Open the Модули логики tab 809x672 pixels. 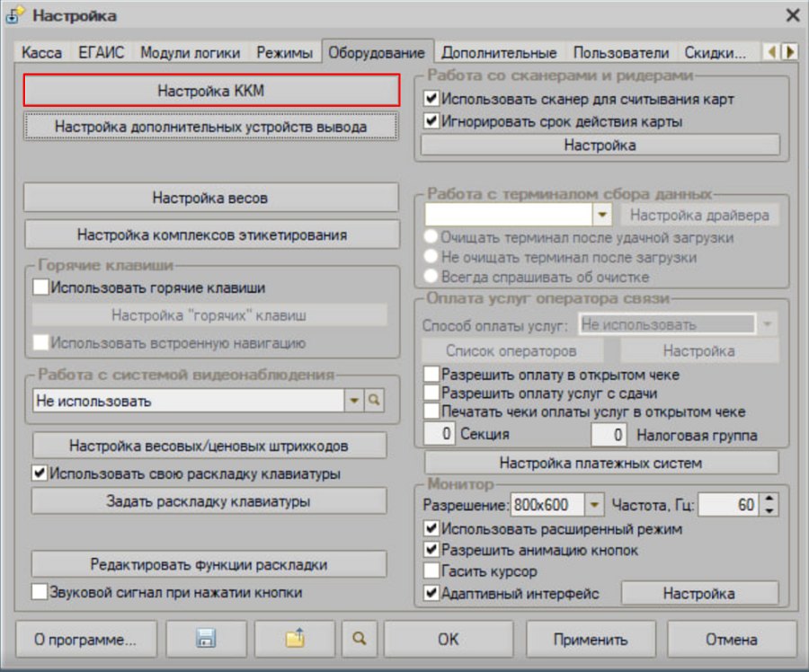(x=191, y=53)
